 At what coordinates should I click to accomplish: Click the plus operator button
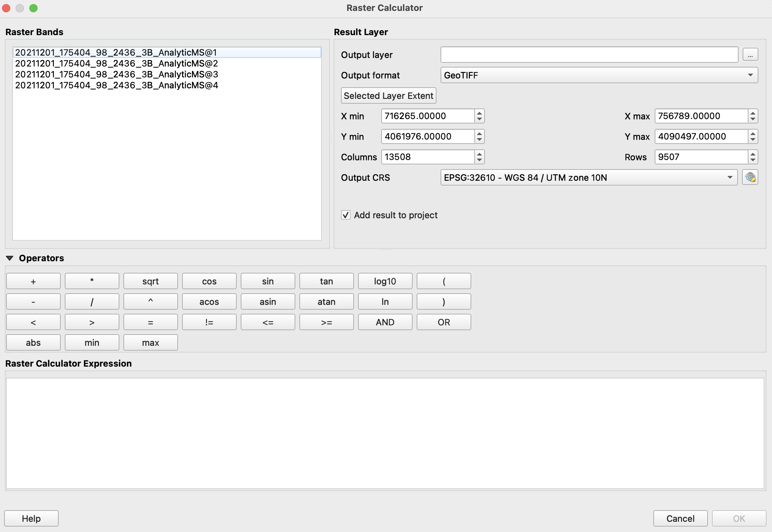33,281
